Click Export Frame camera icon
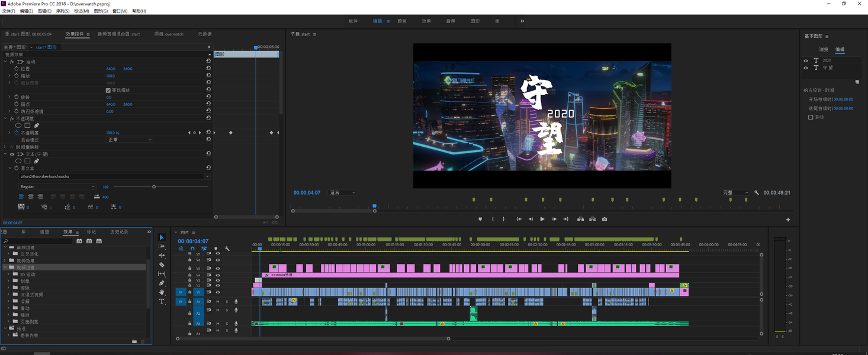The width and height of the screenshot is (868, 355). (x=604, y=219)
